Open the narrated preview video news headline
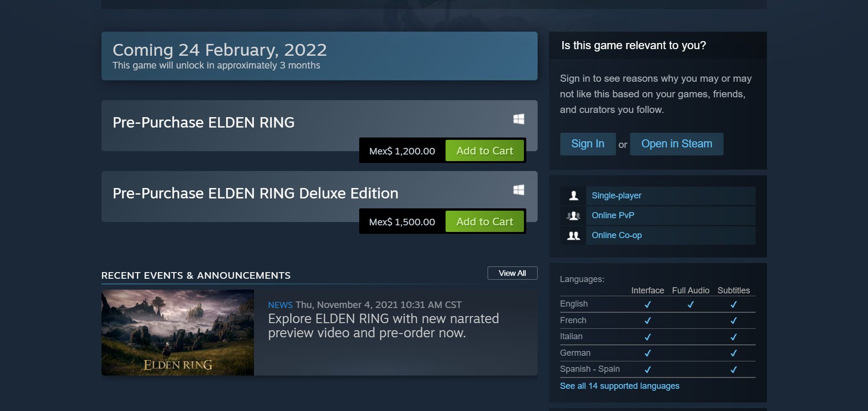This screenshot has width=868, height=411. point(383,325)
